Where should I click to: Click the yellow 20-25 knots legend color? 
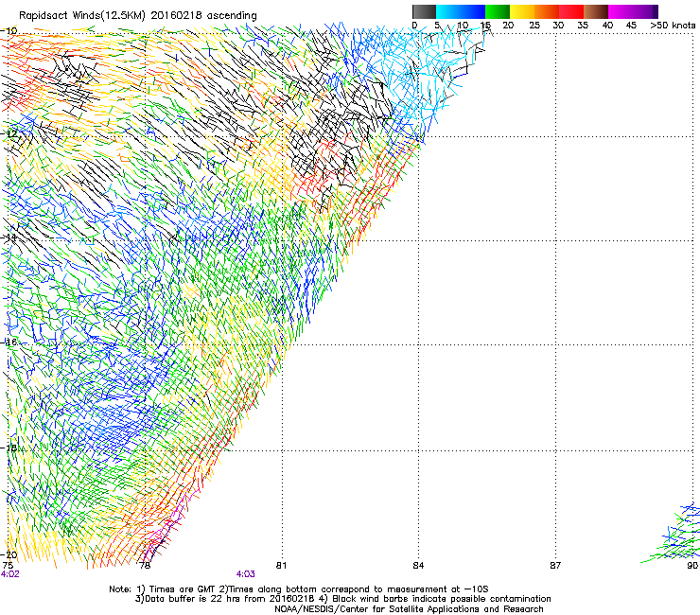(522, 11)
